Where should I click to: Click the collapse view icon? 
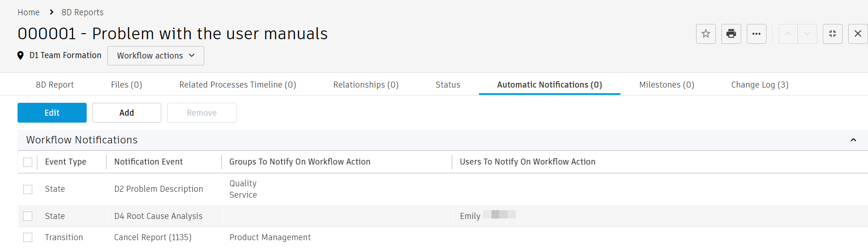[833, 34]
